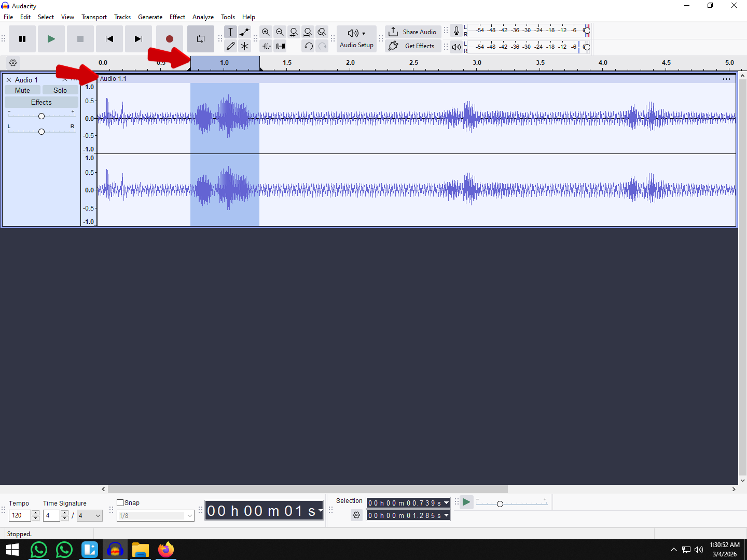Select the Envelope tool
This screenshot has width=747, height=560.
[x=245, y=32]
